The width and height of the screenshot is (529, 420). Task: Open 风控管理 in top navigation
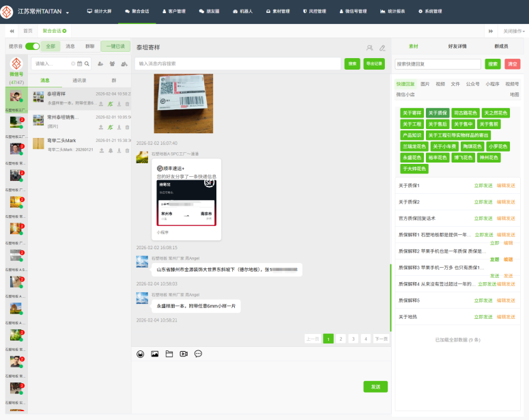coord(315,12)
